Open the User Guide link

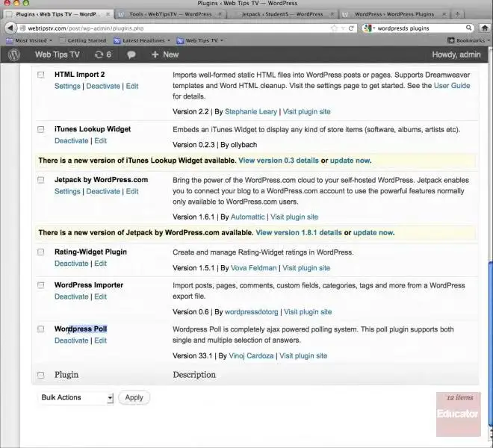tap(452, 86)
